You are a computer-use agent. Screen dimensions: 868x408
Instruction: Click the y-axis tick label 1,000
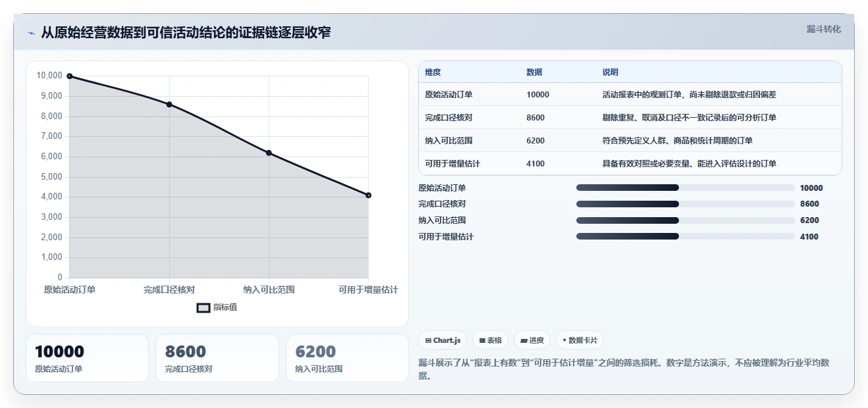[x=51, y=257]
